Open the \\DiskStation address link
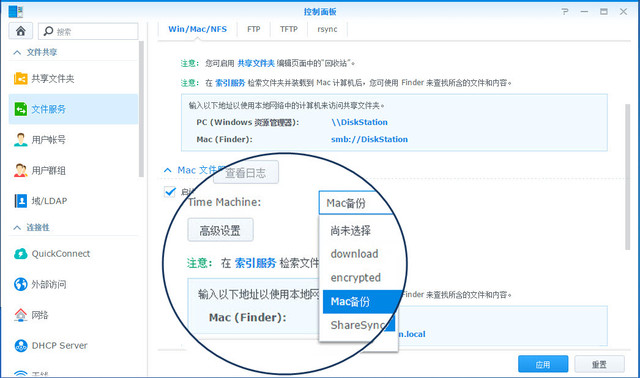Viewport: 640px width, 378px height. pyautogui.click(x=360, y=122)
